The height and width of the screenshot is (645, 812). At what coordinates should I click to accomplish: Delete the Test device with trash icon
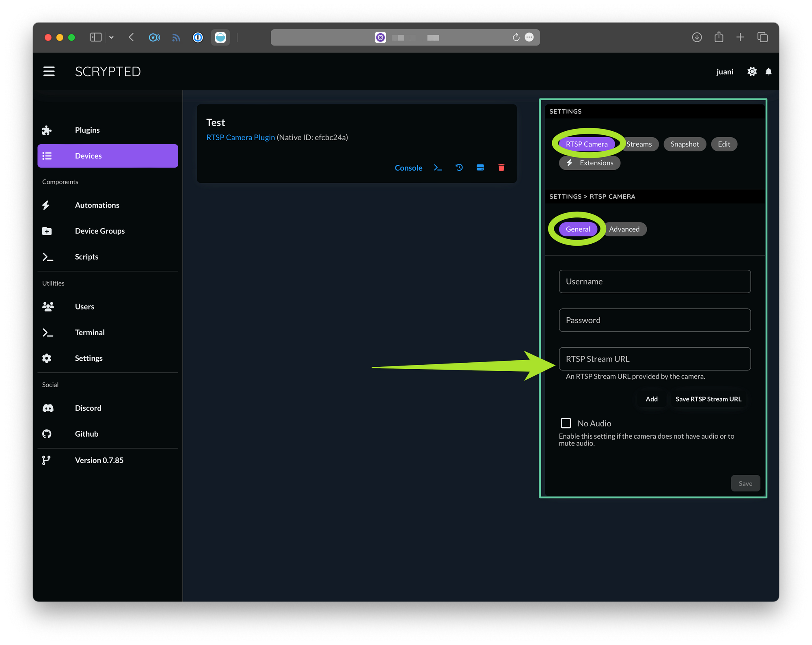coord(501,167)
